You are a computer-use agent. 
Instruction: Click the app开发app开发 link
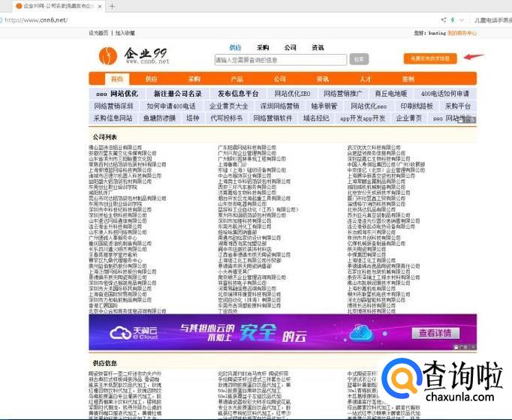point(363,118)
